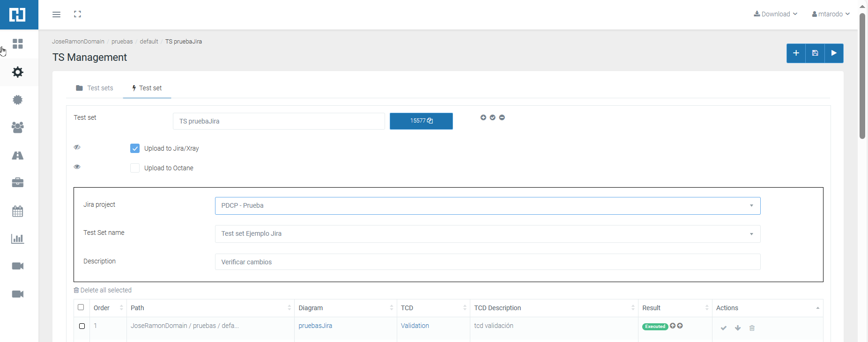Click the save disk icon button
The height and width of the screenshot is (342, 868).
[x=815, y=53]
